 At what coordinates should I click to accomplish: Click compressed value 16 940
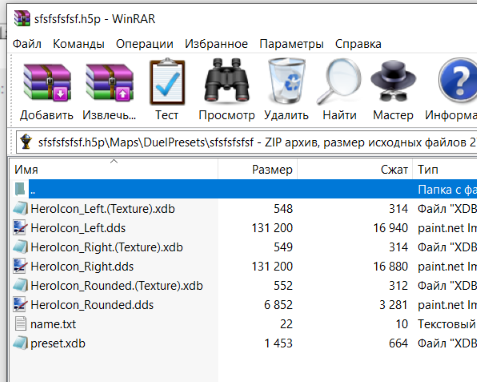tap(390, 228)
